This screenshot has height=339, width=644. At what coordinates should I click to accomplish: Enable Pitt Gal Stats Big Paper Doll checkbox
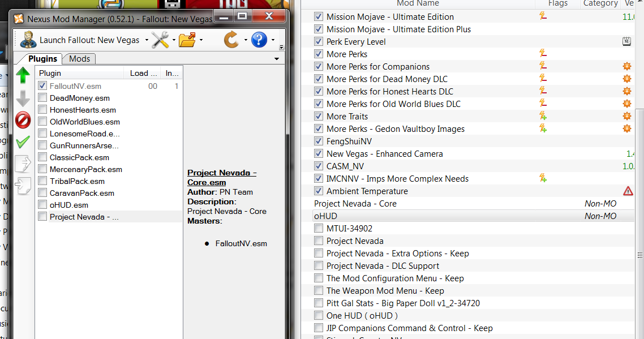pyautogui.click(x=318, y=303)
